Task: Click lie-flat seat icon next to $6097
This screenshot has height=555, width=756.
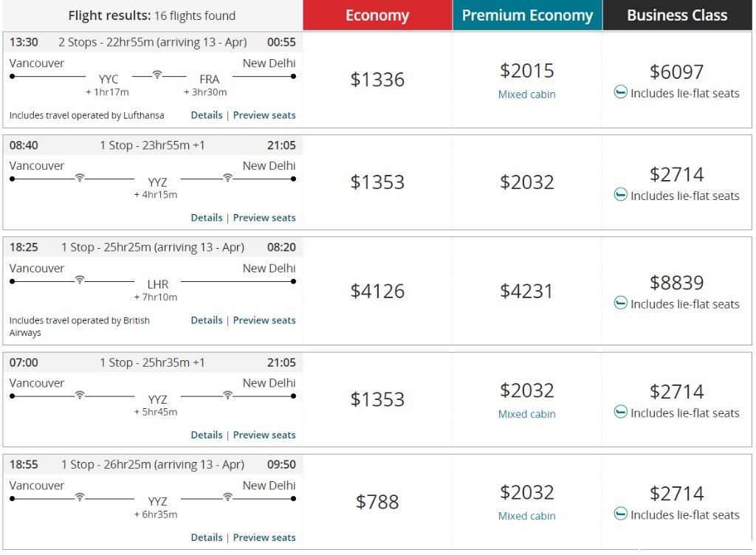Action: click(x=620, y=92)
